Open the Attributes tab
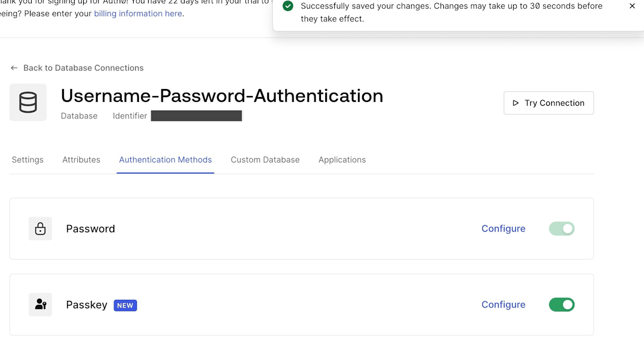 (81, 160)
